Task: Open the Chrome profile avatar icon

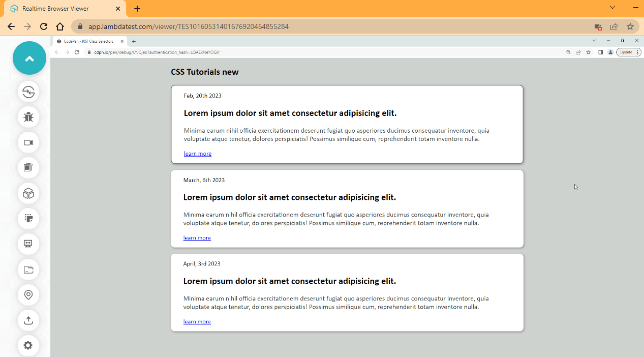Action: point(610,52)
